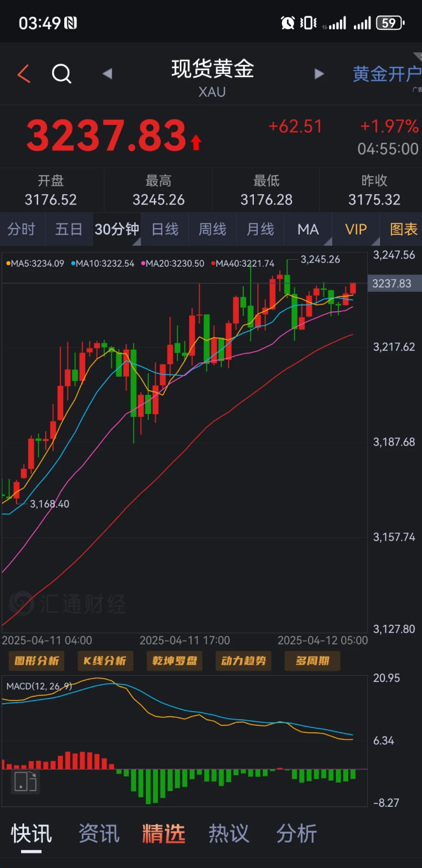
Task: Go to previous instrument left triangle
Action: click(107, 74)
